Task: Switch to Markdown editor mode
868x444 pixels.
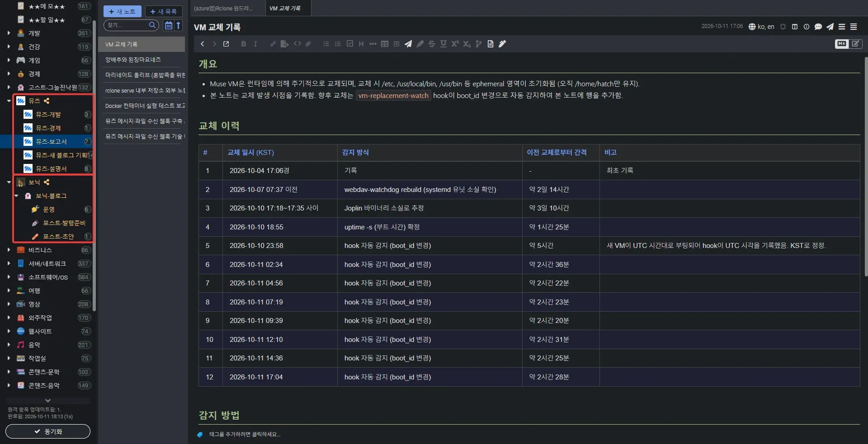Action: point(842,44)
